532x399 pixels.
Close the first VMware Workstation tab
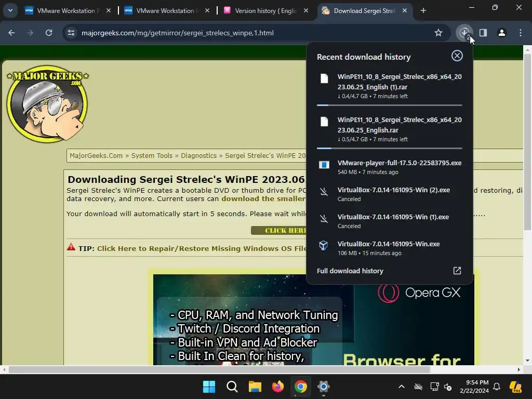pyautogui.click(x=108, y=10)
